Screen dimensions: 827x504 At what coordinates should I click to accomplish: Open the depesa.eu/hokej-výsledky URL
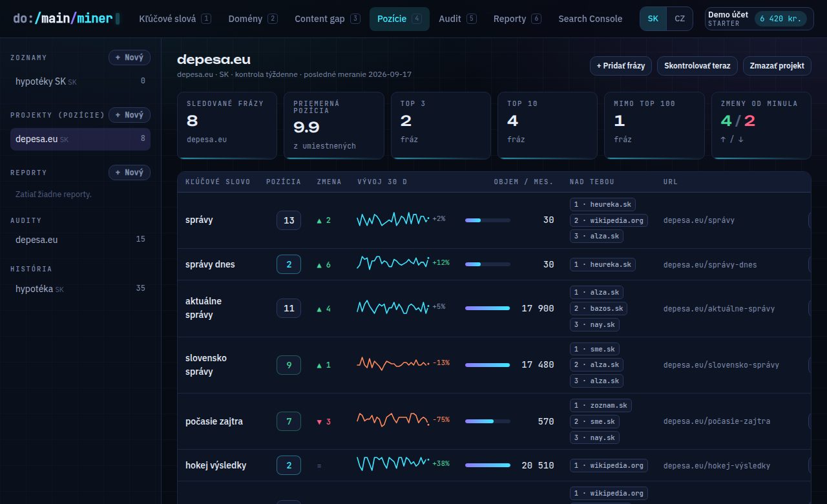pos(717,465)
